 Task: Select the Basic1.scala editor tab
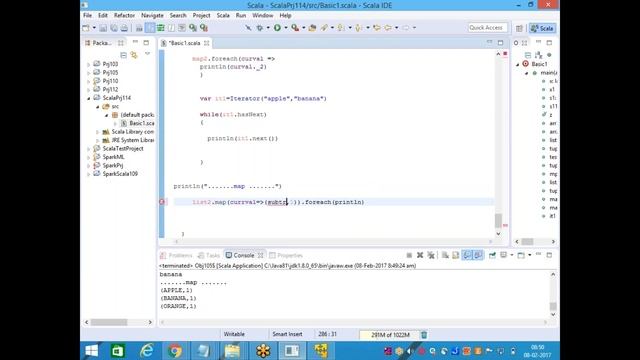[184, 43]
